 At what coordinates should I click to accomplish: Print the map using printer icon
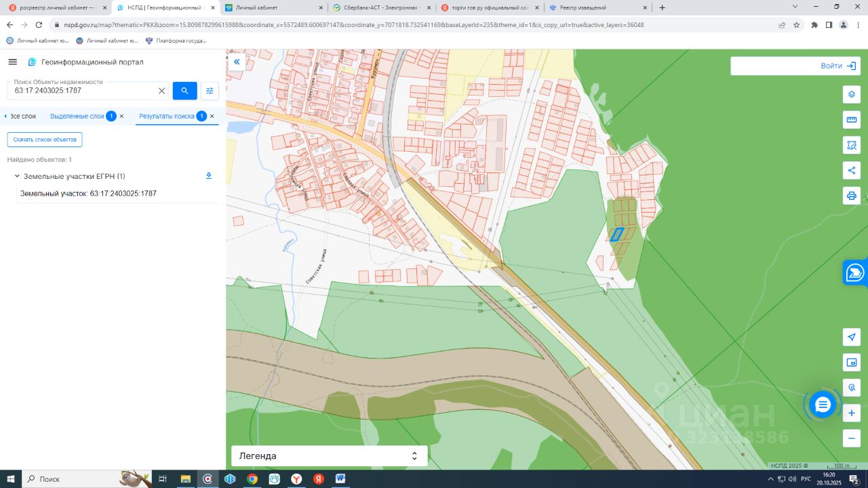[851, 196]
